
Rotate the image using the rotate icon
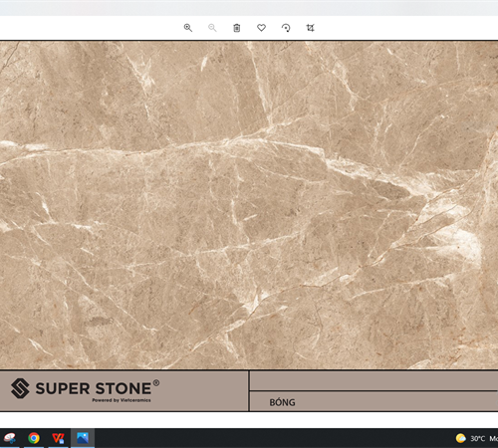(286, 28)
